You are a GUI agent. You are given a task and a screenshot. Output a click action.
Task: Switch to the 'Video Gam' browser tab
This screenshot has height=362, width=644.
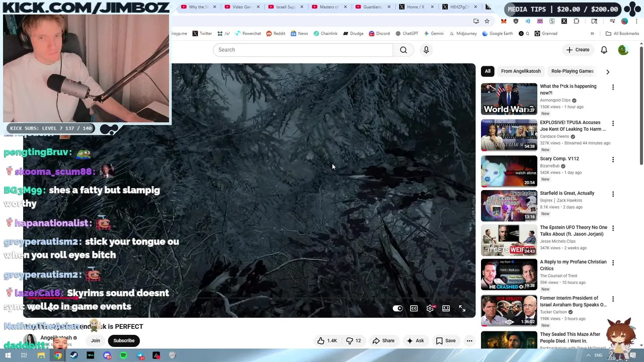tap(242, 7)
